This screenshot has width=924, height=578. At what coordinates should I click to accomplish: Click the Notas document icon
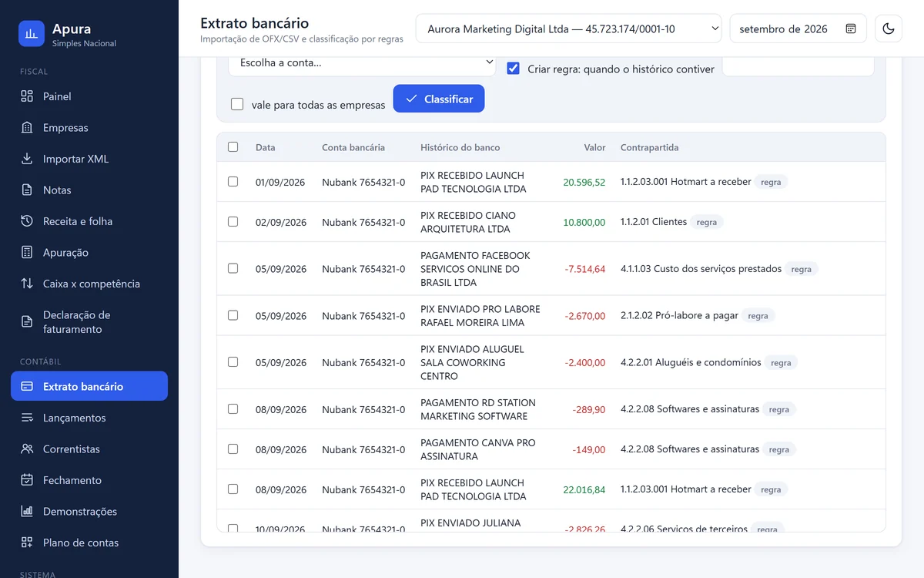27,190
